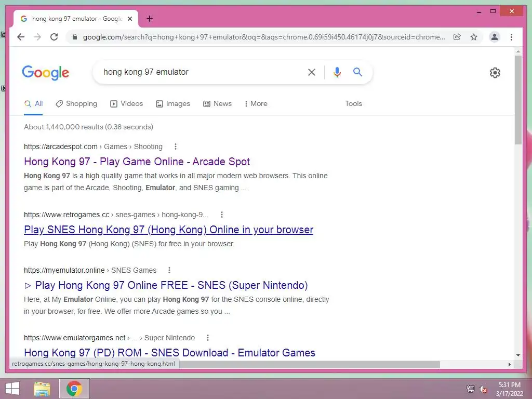Click the vertical scrollbar thumb
Image resolution: width=532 pixels, height=399 pixels.
[x=518, y=100]
